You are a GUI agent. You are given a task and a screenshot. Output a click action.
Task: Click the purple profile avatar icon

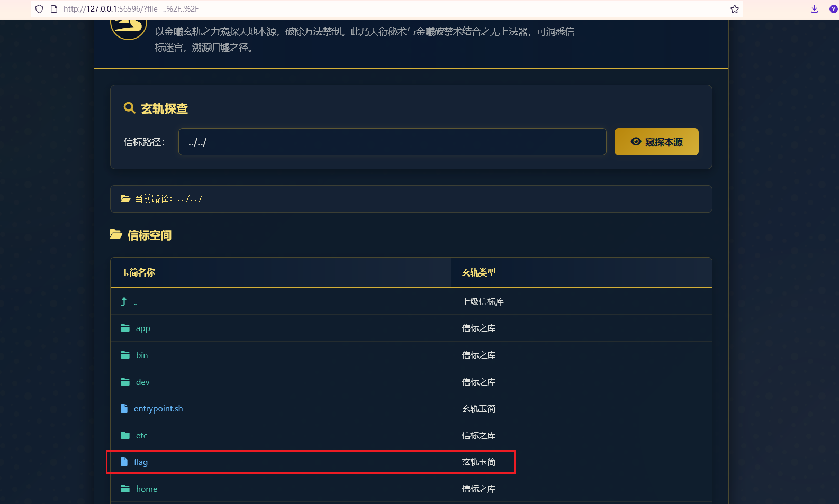click(x=833, y=9)
